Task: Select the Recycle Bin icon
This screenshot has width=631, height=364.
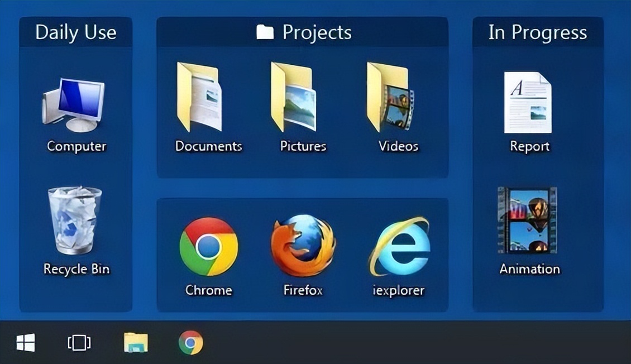Action: (x=75, y=220)
